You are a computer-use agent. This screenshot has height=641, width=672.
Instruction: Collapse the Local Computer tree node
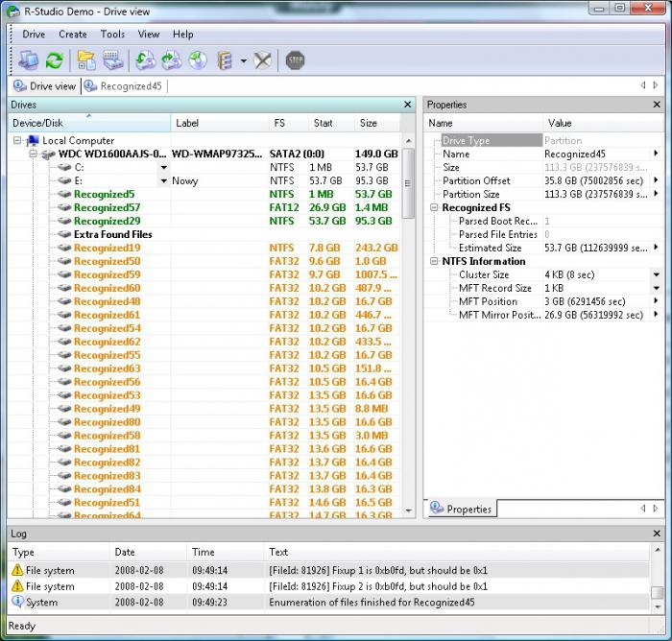click(17, 140)
